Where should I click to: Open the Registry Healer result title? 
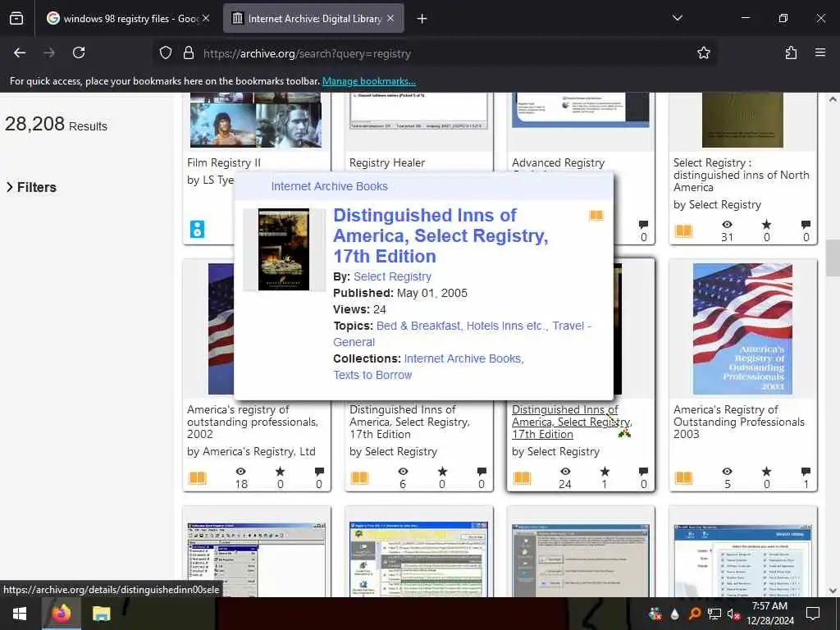tap(387, 163)
